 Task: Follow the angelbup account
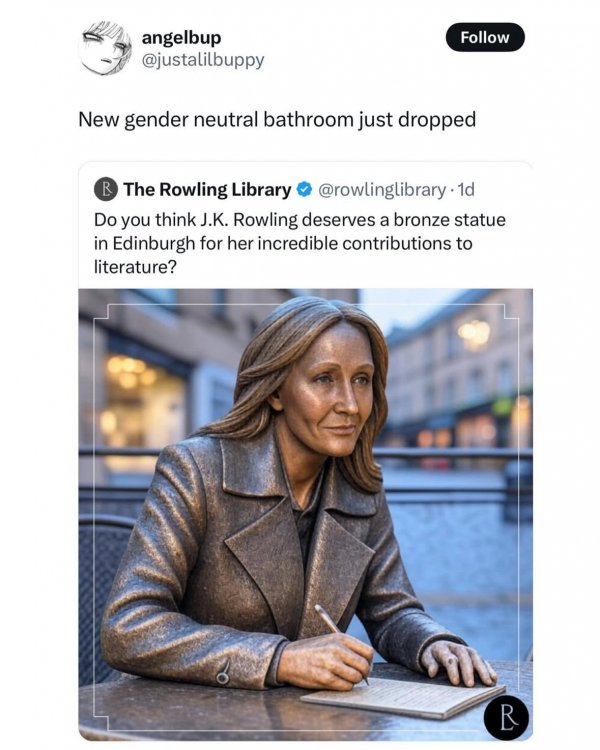click(x=485, y=37)
